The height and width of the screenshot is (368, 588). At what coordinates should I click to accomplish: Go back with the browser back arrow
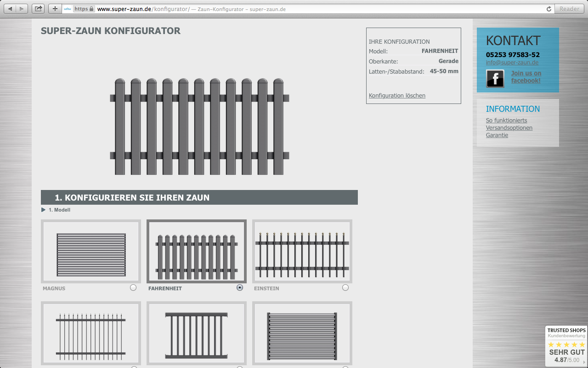coord(11,9)
